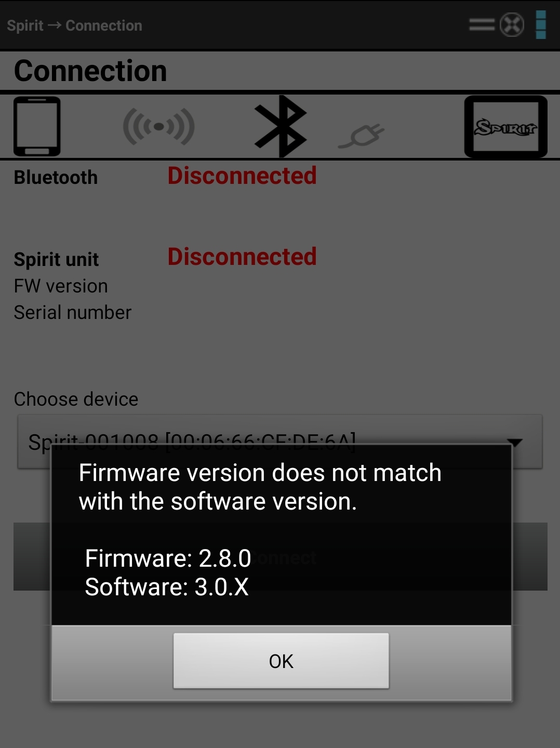Choose the Bluetooth connection icon
Image resolution: width=560 pixels, height=748 pixels.
[281, 126]
